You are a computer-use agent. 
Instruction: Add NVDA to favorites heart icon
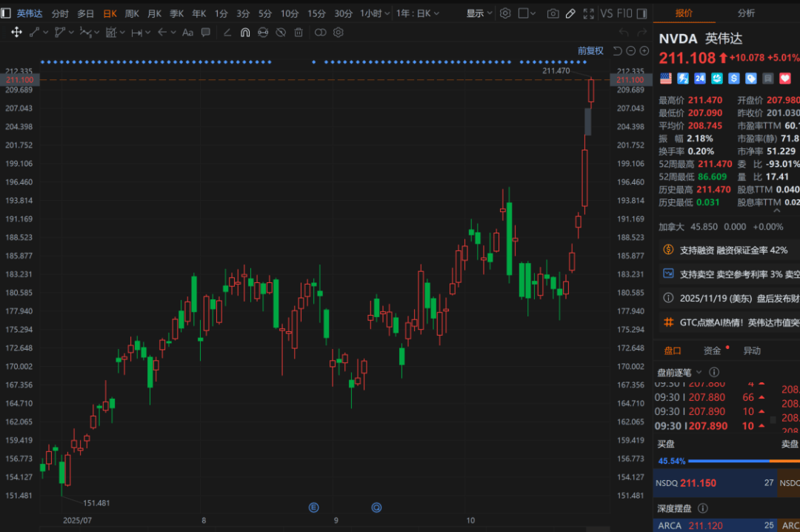click(785, 78)
